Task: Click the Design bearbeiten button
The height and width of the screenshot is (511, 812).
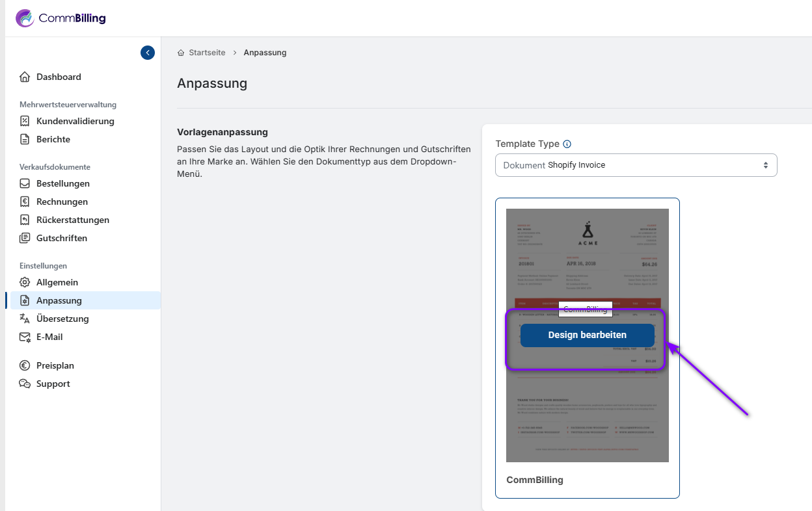Action: click(587, 335)
